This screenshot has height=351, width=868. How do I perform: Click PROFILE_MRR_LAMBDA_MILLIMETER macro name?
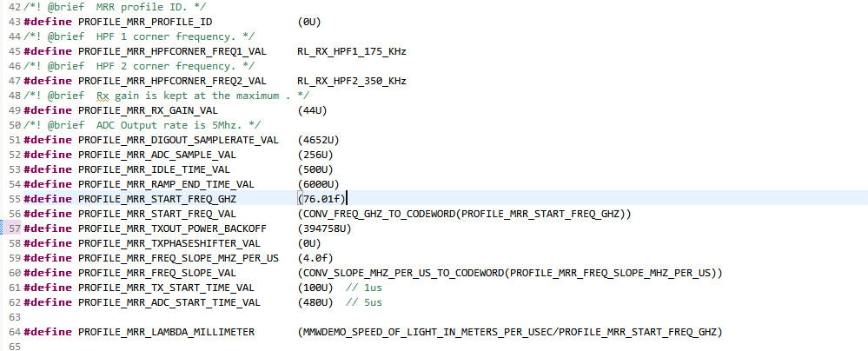[x=166, y=332]
